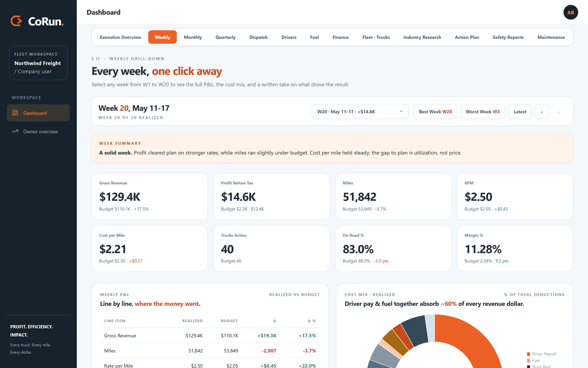Open the Fuel tab

pyautogui.click(x=314, y=37)
